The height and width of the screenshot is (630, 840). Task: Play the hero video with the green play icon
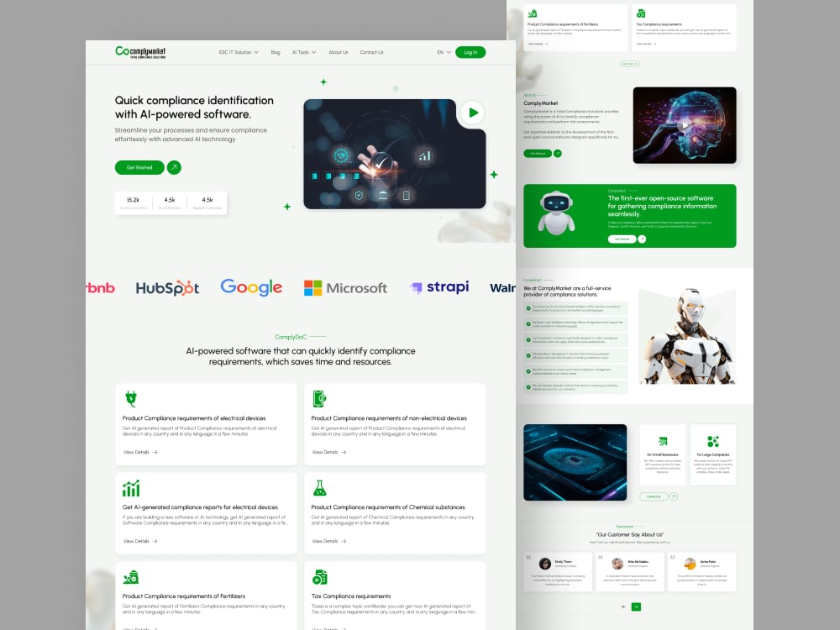click(x=472, y=113)
